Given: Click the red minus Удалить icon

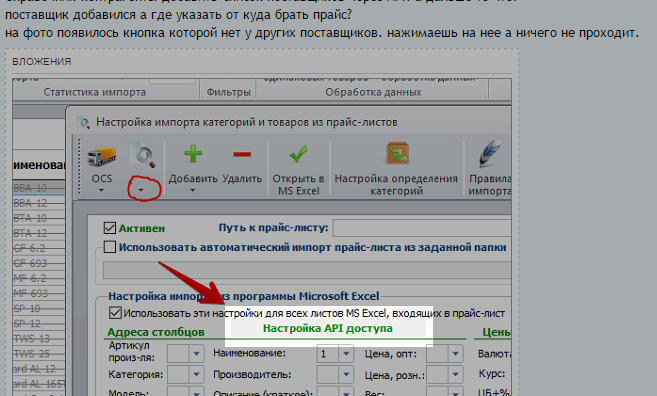Looking at the screenshot, I should pos(242,154).
